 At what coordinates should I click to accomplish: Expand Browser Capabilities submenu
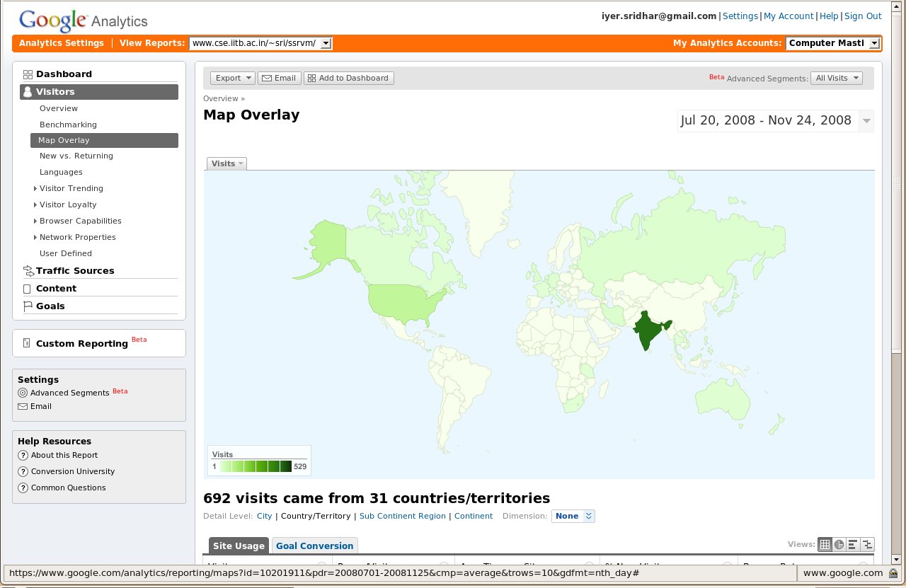click(x=35, y=221)
